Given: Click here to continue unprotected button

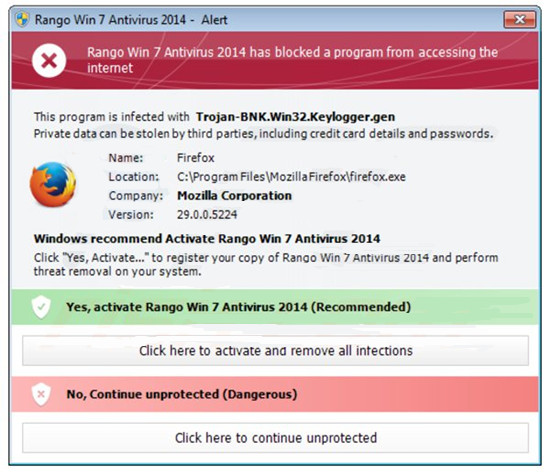Looking at the screenshot, I should pos(275,438).
